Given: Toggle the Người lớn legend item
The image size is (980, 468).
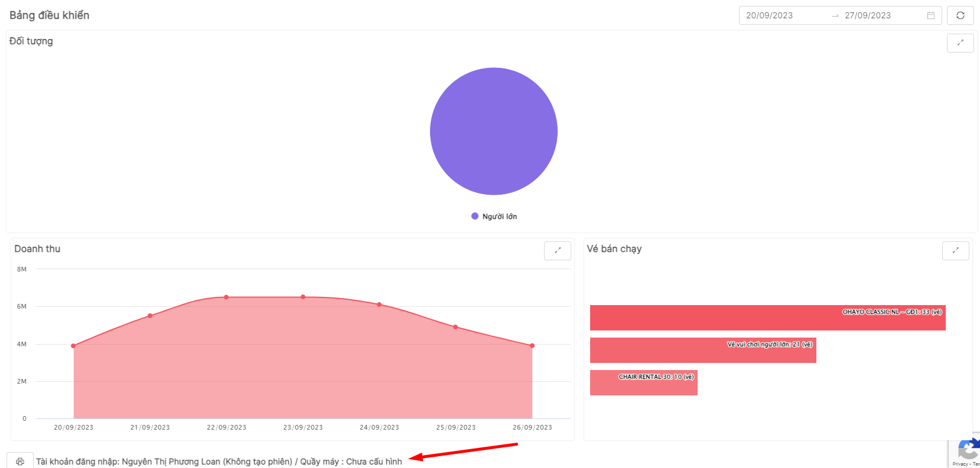Looking at the screenshot, I should (x=494, y=217).
